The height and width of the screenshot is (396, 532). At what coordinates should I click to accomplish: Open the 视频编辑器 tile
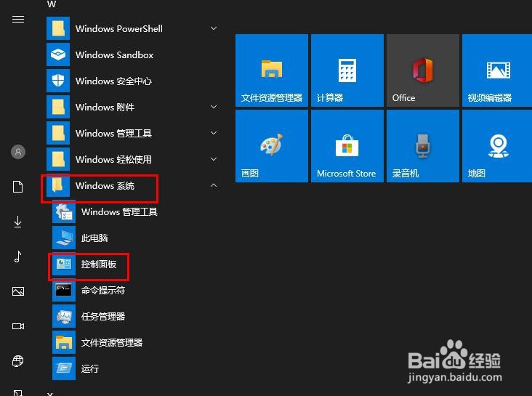(x=497, y=70)
